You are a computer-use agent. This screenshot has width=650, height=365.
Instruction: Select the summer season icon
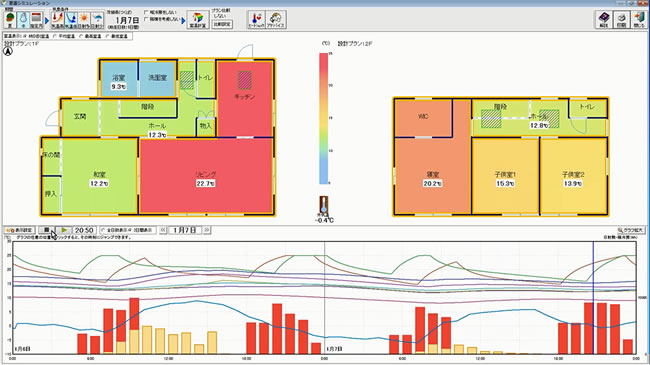coord(10,19)
